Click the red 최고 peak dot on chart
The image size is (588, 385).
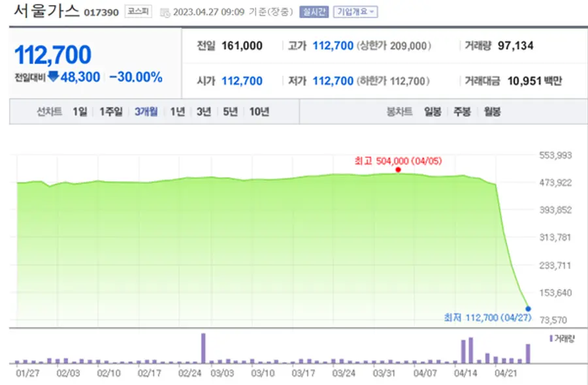tap(399, 170)
